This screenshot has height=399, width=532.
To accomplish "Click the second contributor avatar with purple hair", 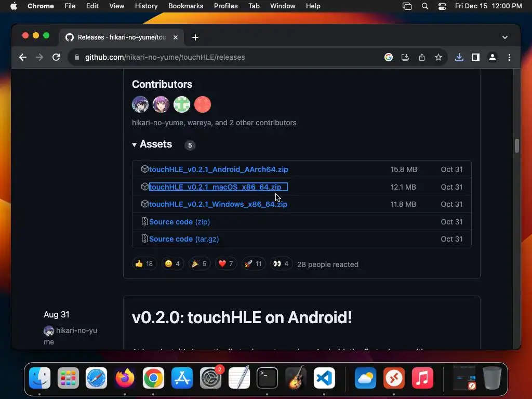I will pos(161,104).
